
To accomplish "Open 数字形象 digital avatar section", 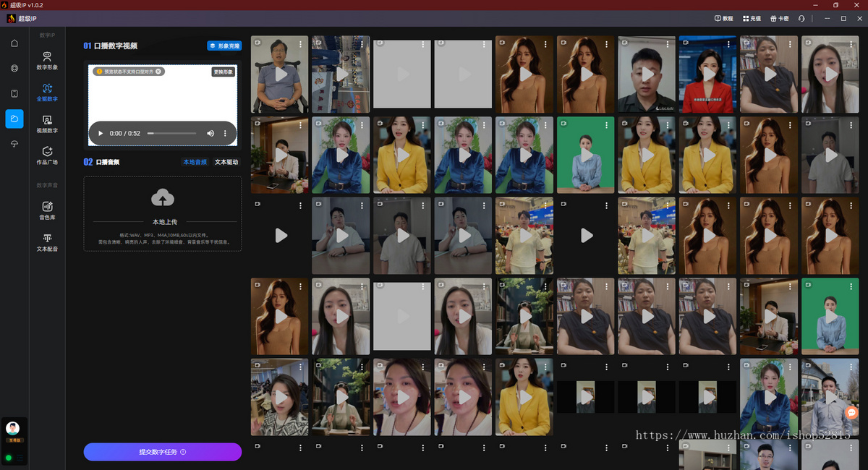I will [x=47, y=61].
